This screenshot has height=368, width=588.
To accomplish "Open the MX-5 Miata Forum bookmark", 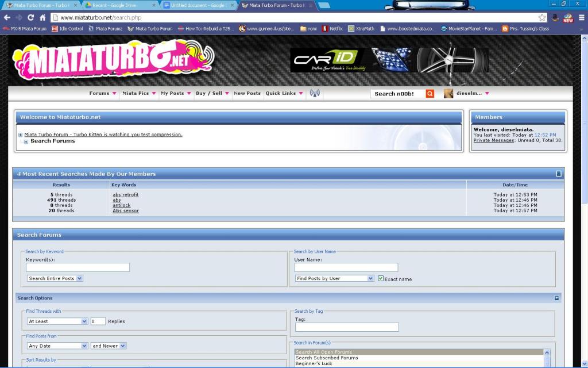I will (x=24, y=29).
